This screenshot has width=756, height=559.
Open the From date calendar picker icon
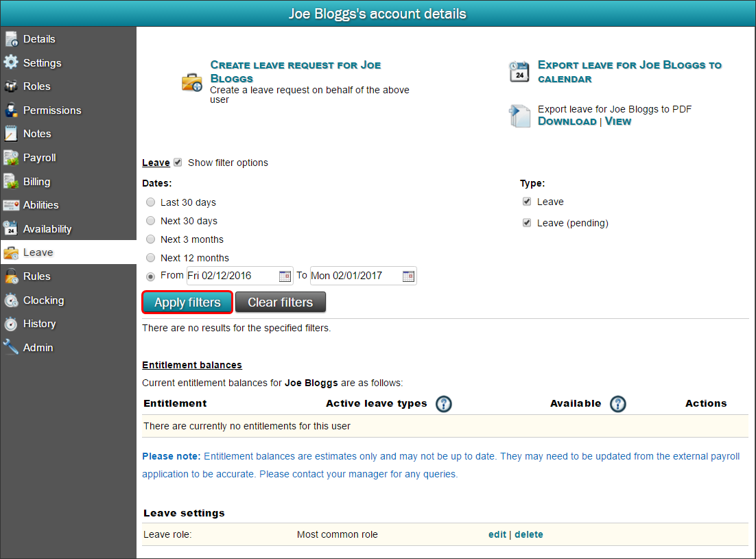point(285,276)
